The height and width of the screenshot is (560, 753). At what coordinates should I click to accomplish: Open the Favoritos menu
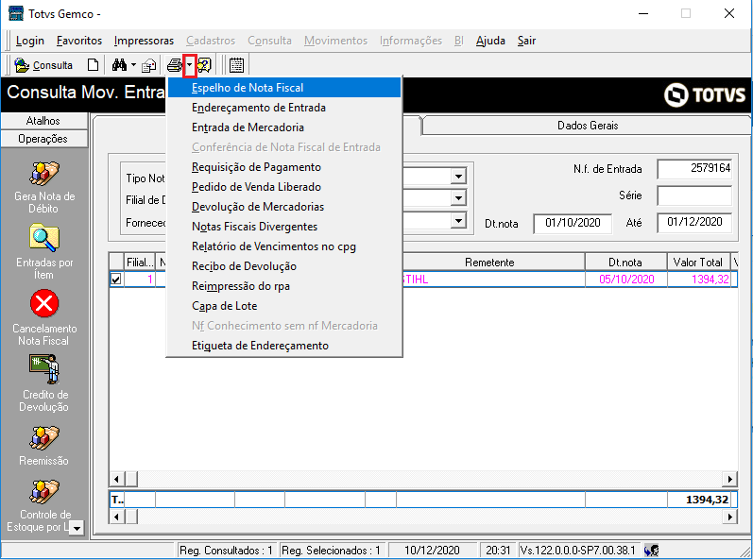[x=79, y=41]
